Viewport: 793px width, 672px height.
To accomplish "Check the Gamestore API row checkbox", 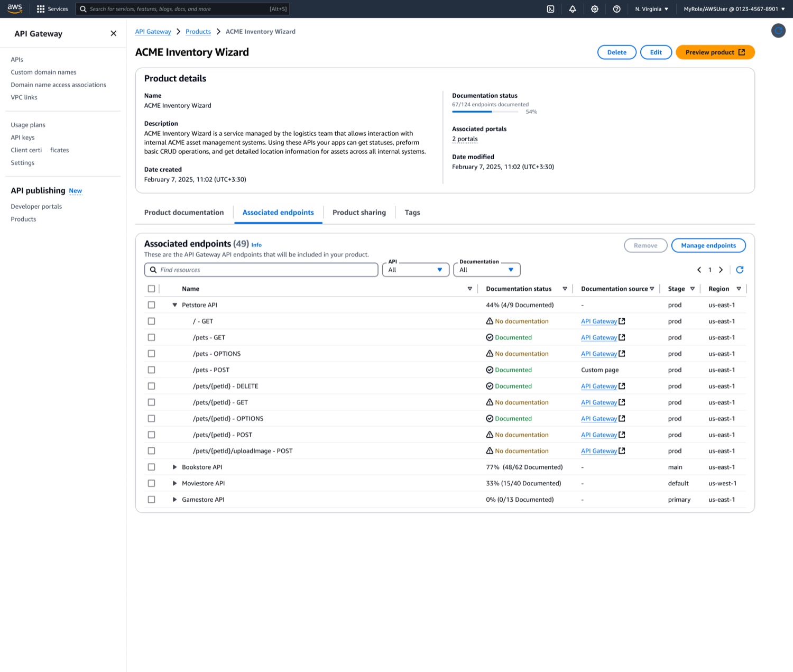I will pyautogui.click(x=151, y=500).
